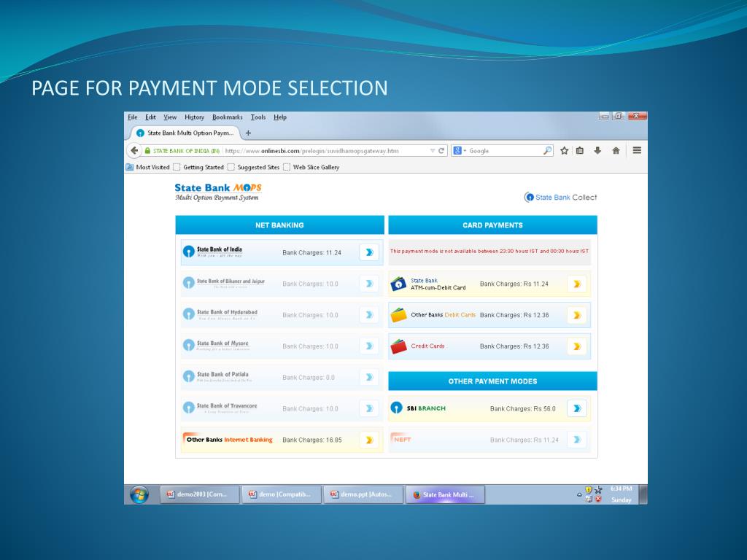Click yellow arrow for Credit Cards

coord(577,346)
